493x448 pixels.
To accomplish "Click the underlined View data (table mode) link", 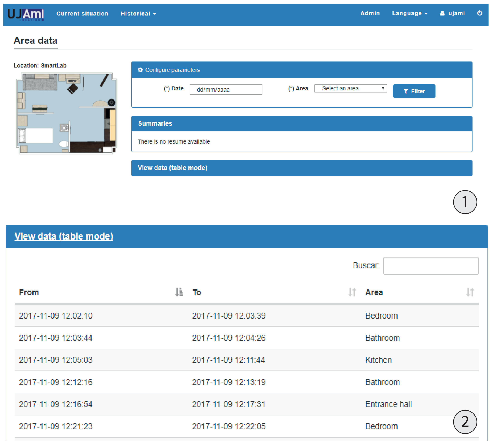I will pyautogui.click(x=64, y=236).
